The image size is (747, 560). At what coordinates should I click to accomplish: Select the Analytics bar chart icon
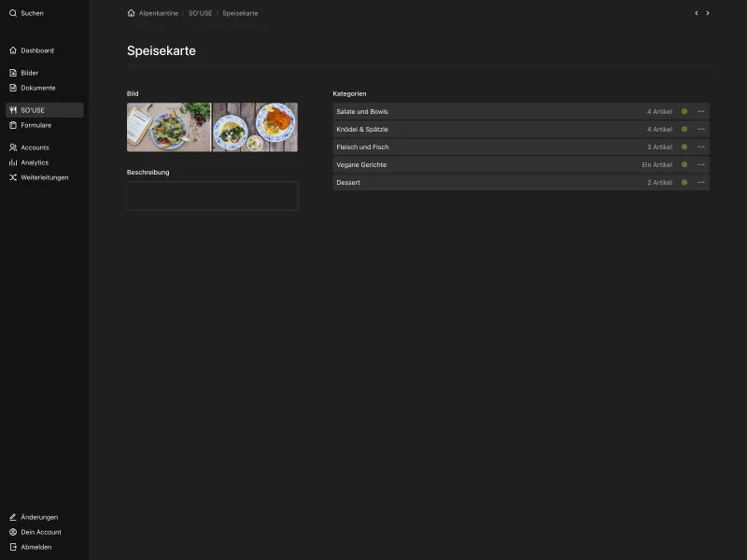pyautogui.click(x=12, y=162)
